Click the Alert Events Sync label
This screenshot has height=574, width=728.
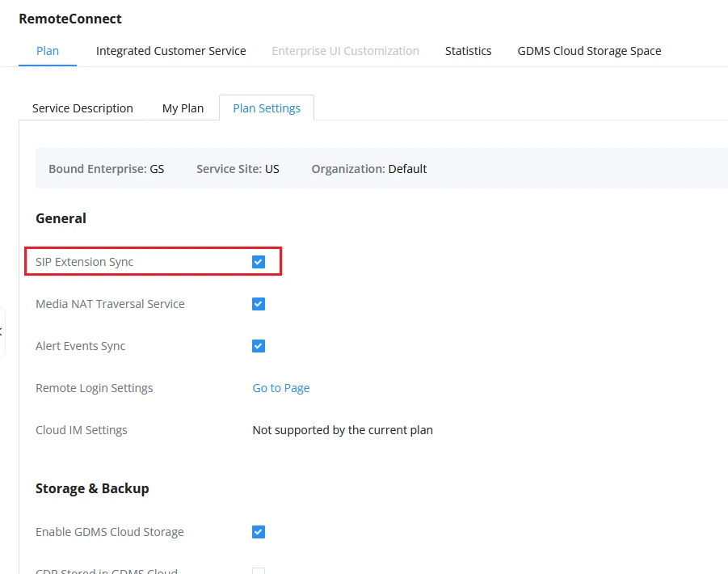80,346
